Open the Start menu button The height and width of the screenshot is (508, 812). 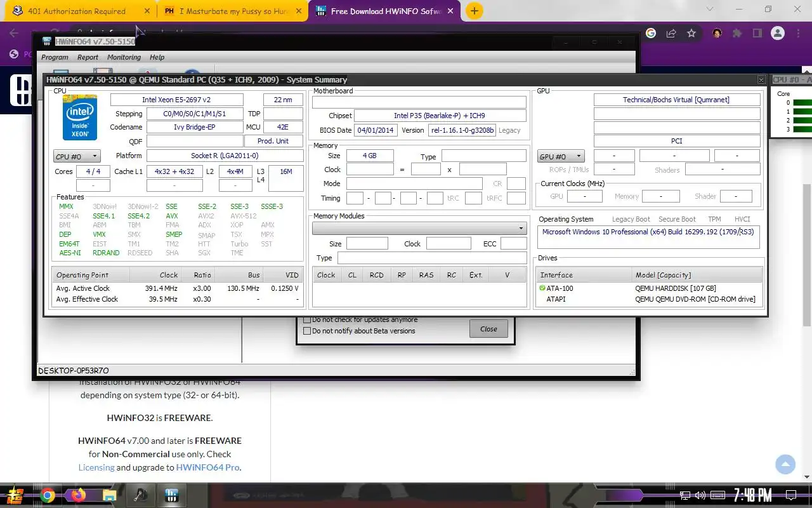(x=16, y=495)
